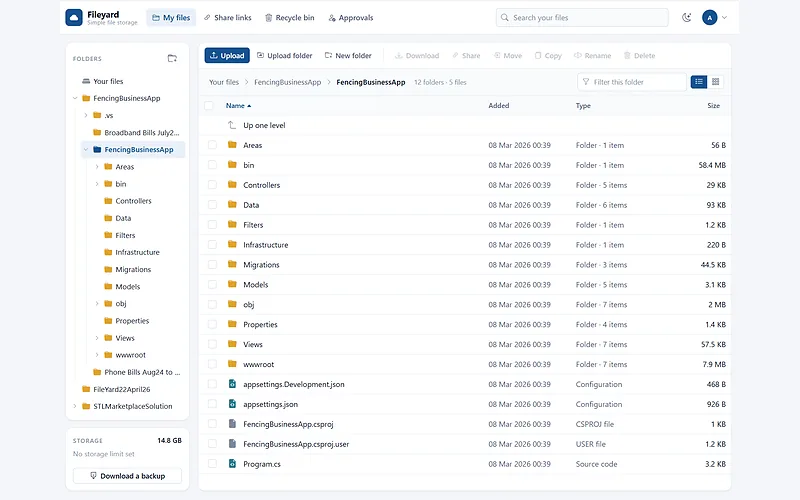
Task: Open the Recycle bin tab
Action: [x=289, y=17]
